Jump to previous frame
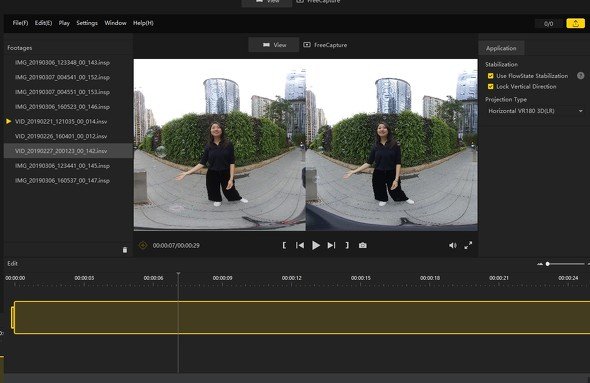The width and height of the screenshot is (590, 383). [300, 246]
